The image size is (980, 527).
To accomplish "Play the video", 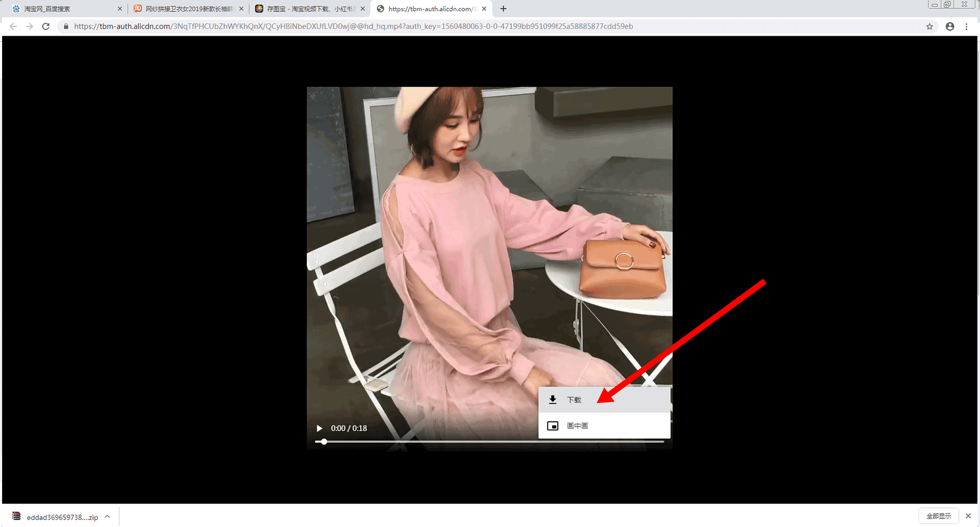I will pyautogui.click(x=319, y=428).
